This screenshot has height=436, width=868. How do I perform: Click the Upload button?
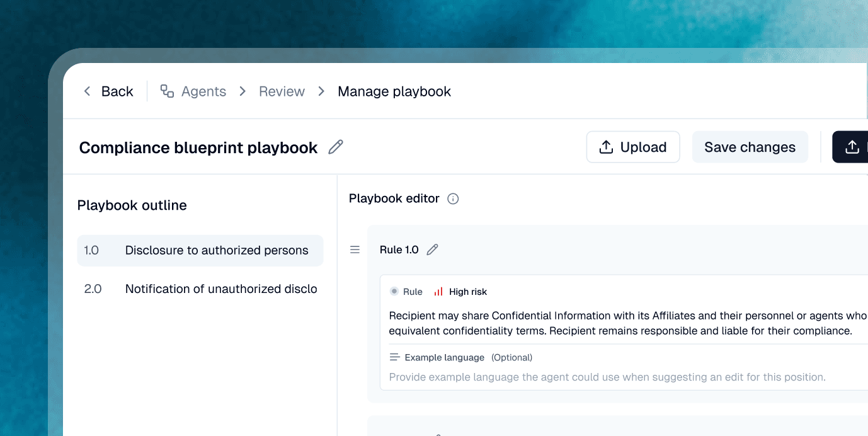[633, 147]
